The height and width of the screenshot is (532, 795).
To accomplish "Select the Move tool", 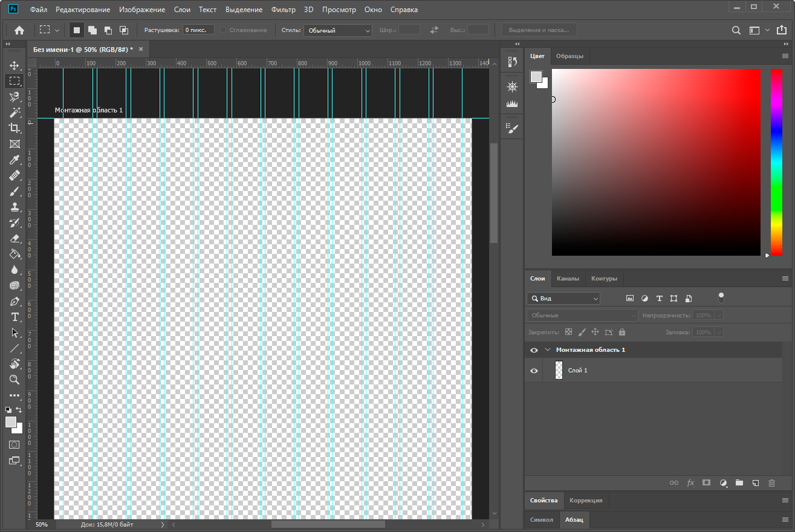I will (x=15, y=65).
